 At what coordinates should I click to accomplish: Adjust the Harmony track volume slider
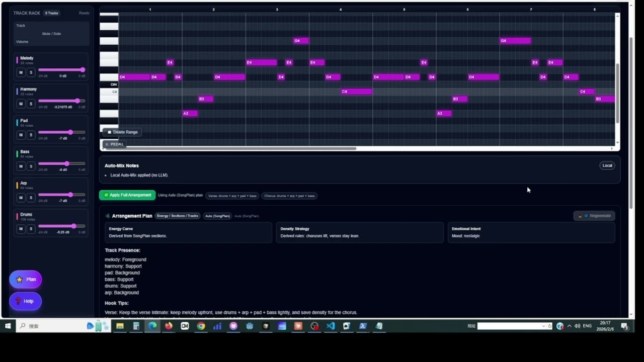point(61,101)
